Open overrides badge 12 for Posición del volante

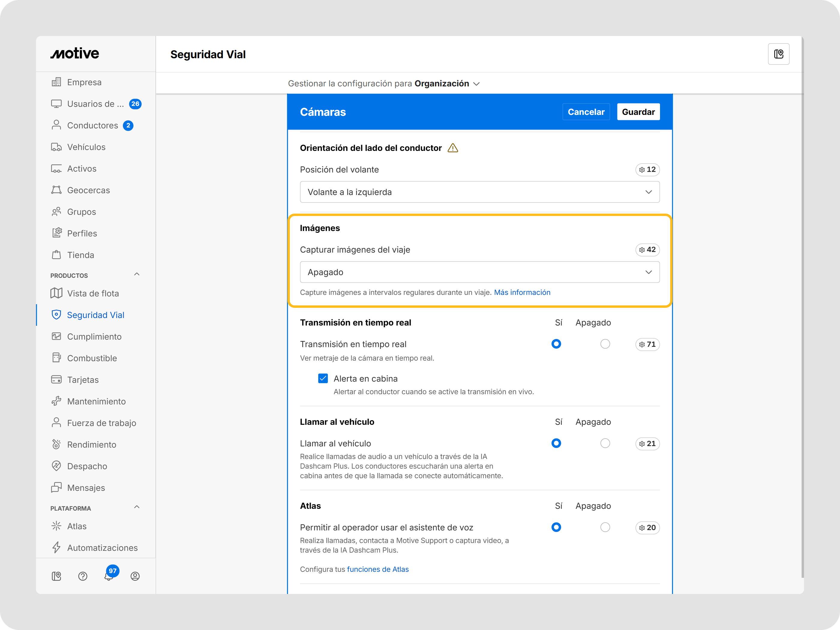pyautogui.click(x=647, y=169)
